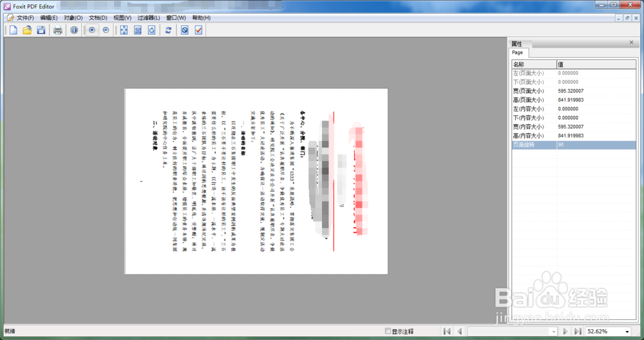This screenshot has height=340, width=644.
Task: Zoom in with the plus magnifier icon
Action: tap(92, 30)
